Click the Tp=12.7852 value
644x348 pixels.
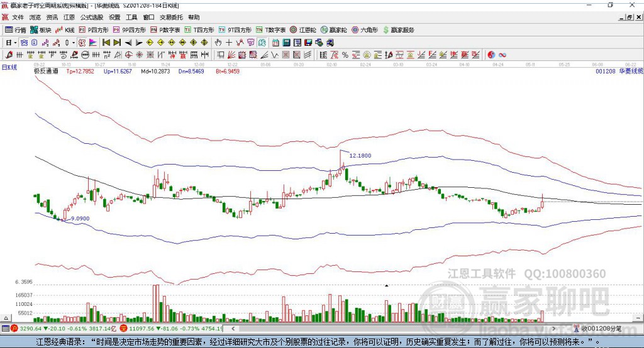coord(80,71)
